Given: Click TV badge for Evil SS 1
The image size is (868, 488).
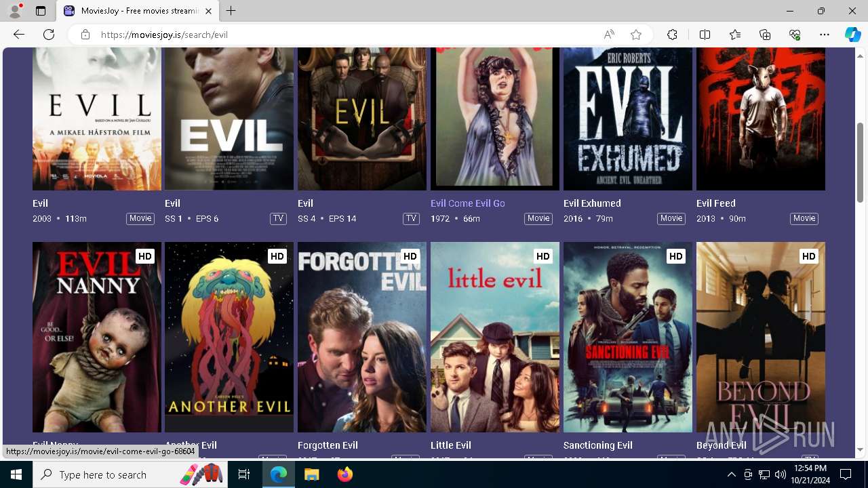Looking at the screenshot, I should (278, 218).
